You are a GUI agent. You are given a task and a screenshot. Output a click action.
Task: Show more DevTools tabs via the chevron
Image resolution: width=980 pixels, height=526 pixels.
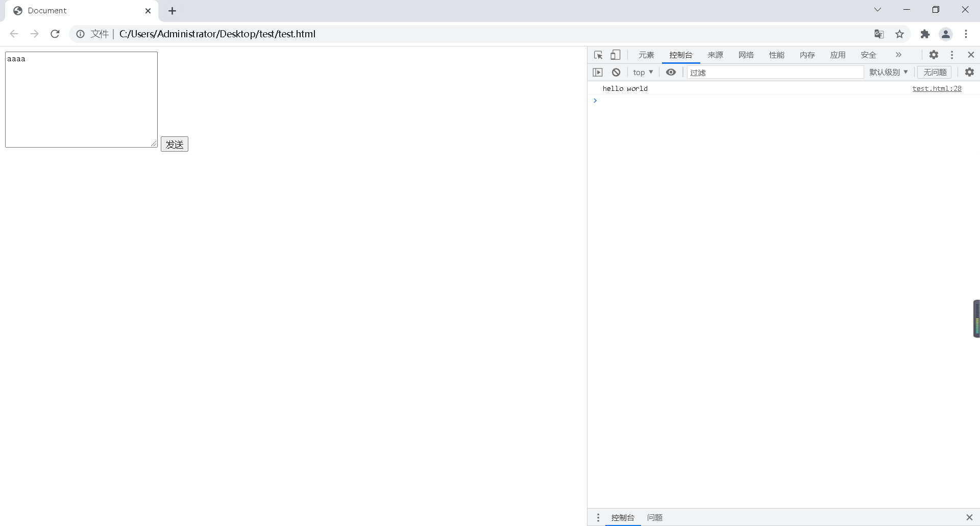pyautogui.click(x=898, y=55)
